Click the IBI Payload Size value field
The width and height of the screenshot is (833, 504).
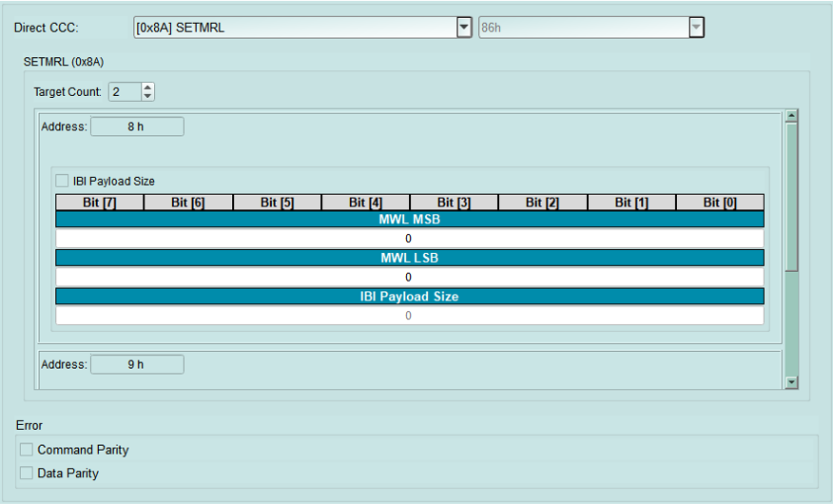[410, 316]
